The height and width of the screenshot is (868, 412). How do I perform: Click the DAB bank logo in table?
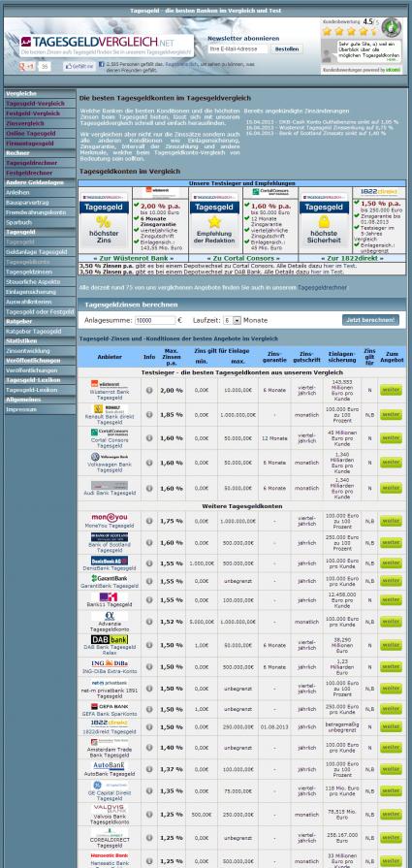(110, 639)
